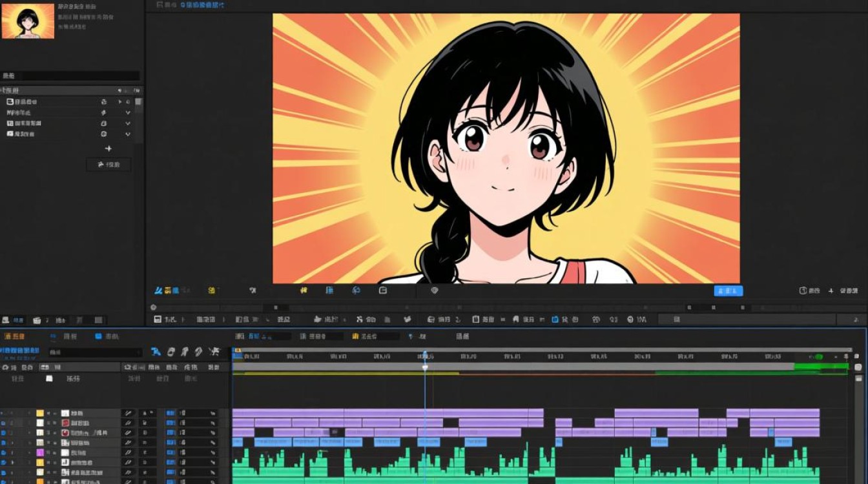Click the bird-shaped icon in the lower viewer toolbar
This screenshot has height=484, width=868.
(x=408, y=319)
